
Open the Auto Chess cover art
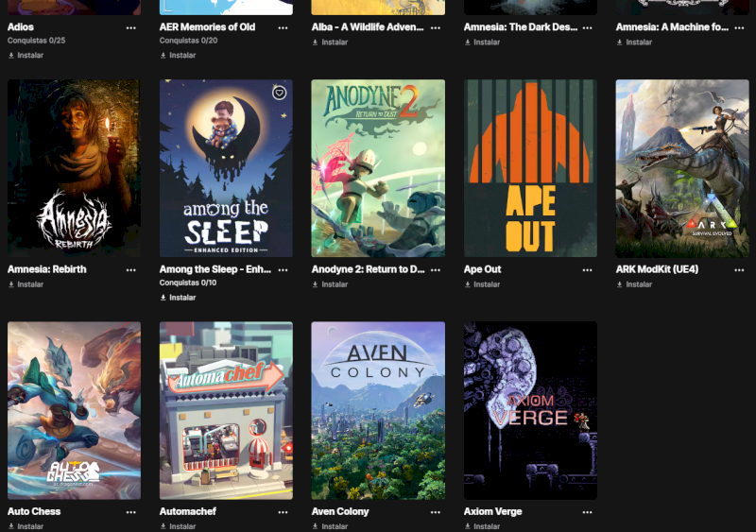click(x=75, y=410)
